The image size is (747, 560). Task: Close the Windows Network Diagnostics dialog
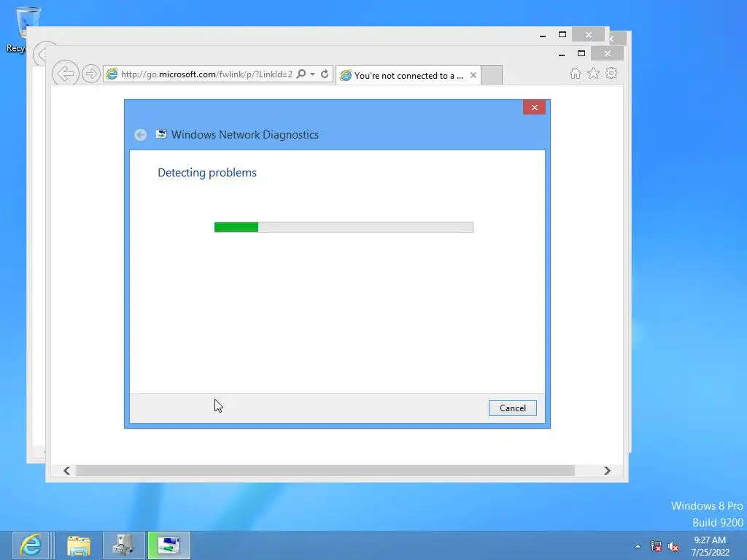click(x=534, y=108)
